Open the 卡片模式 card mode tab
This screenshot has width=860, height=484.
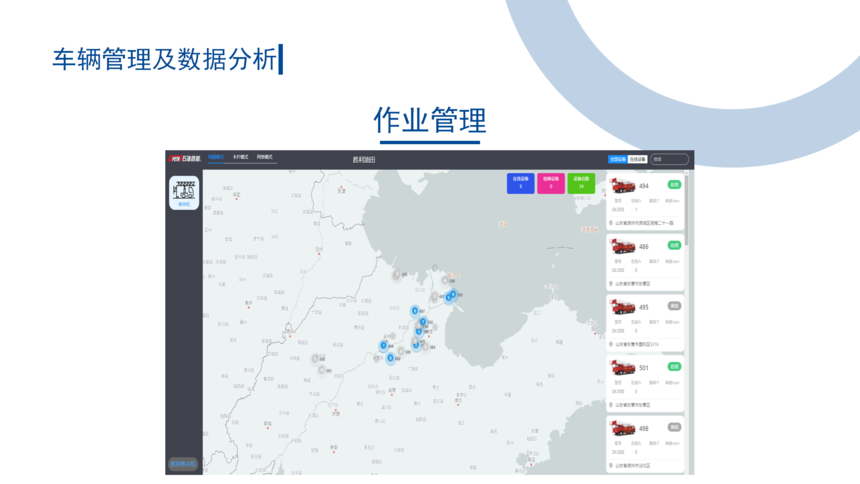point(241,158)
